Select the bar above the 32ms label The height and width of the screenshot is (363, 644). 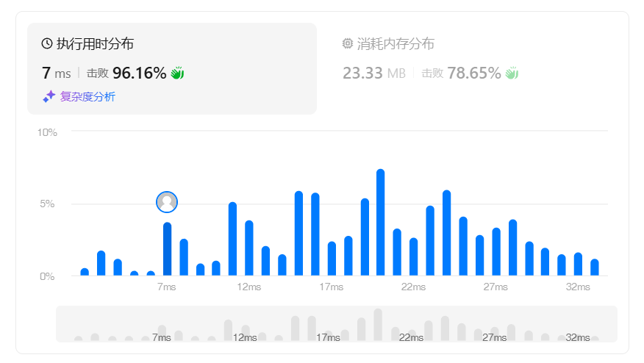[x=578, y=264]
